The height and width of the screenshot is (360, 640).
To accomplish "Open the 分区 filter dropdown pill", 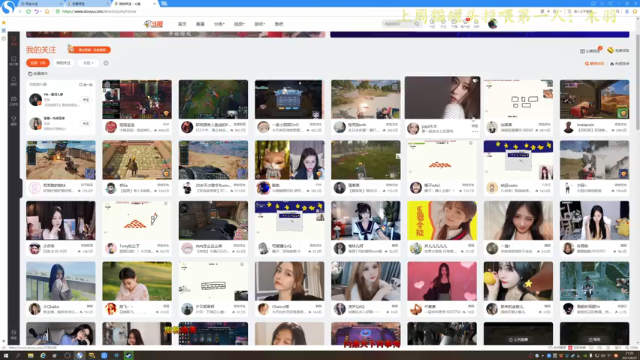I will pyautogui.click(x=88, y=63).
